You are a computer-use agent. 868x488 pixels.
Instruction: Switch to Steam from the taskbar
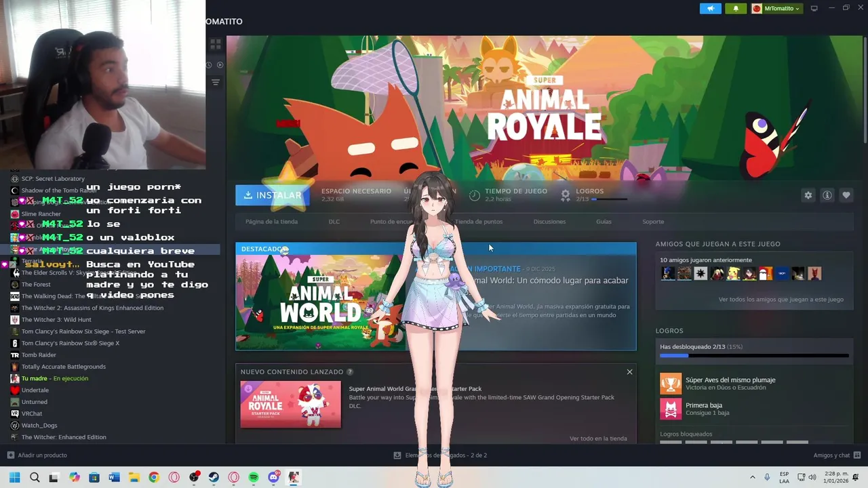tap(214, 477)
